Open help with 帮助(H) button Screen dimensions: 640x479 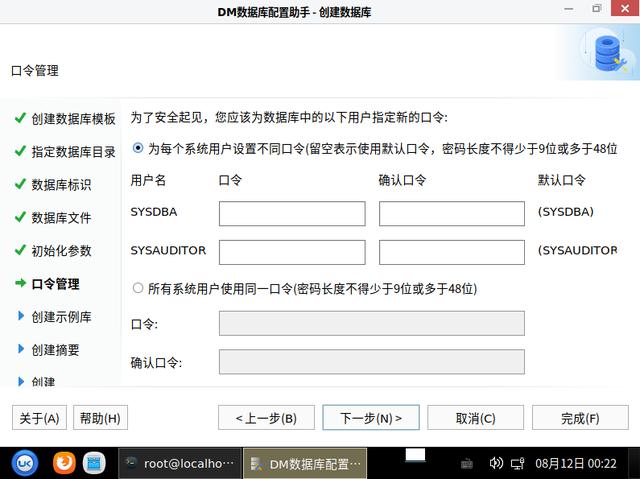(x=100, y=418)
